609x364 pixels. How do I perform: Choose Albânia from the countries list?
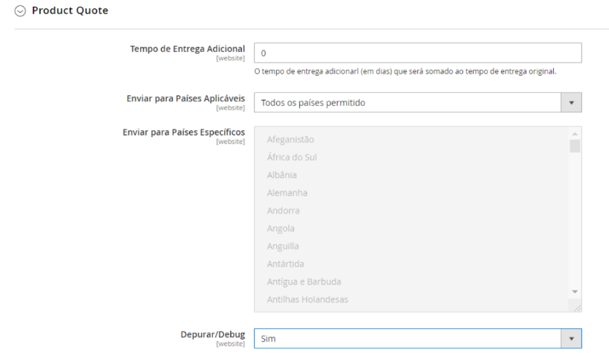click(281, 175)
